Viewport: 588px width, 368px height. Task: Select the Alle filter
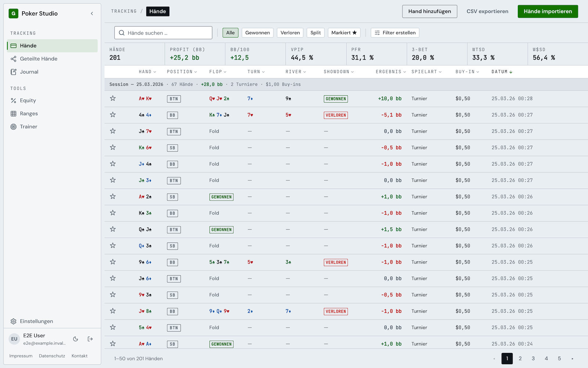tap(230, 33)
